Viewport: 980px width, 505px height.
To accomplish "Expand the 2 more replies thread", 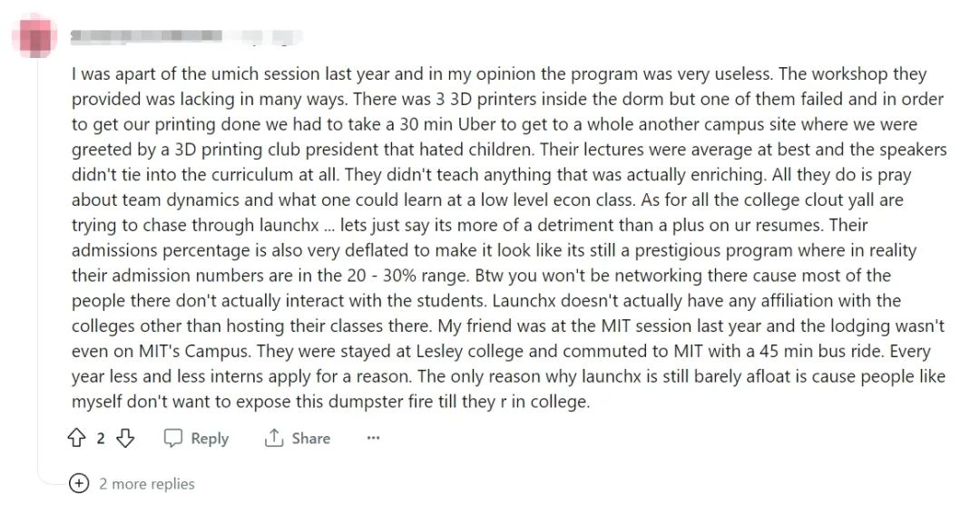I will pos(147,484).
